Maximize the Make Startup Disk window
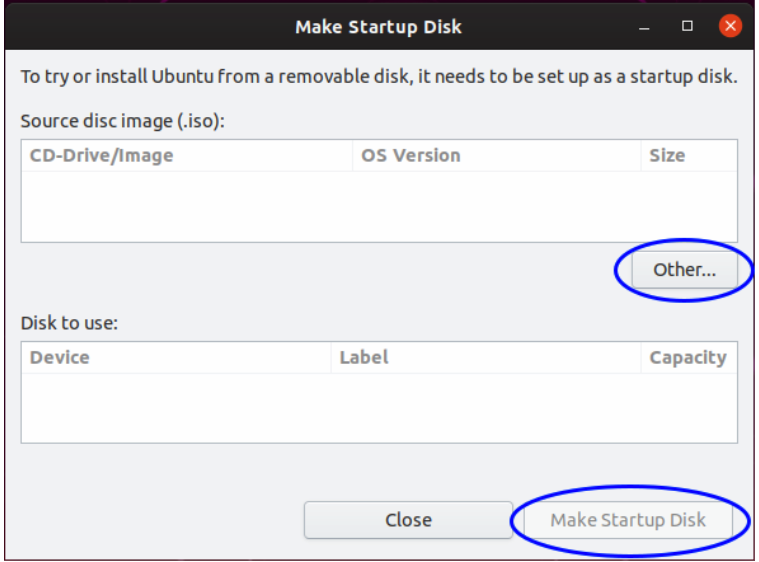This screenshot has width=759, height=562. (x=687, y=26)
